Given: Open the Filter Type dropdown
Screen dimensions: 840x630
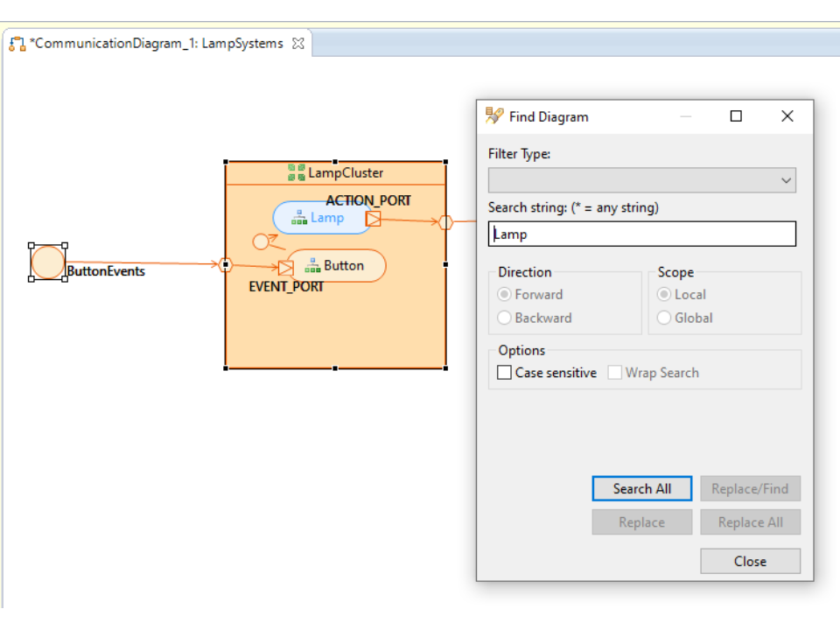Looking at the screenshot, I should (641, 180).
